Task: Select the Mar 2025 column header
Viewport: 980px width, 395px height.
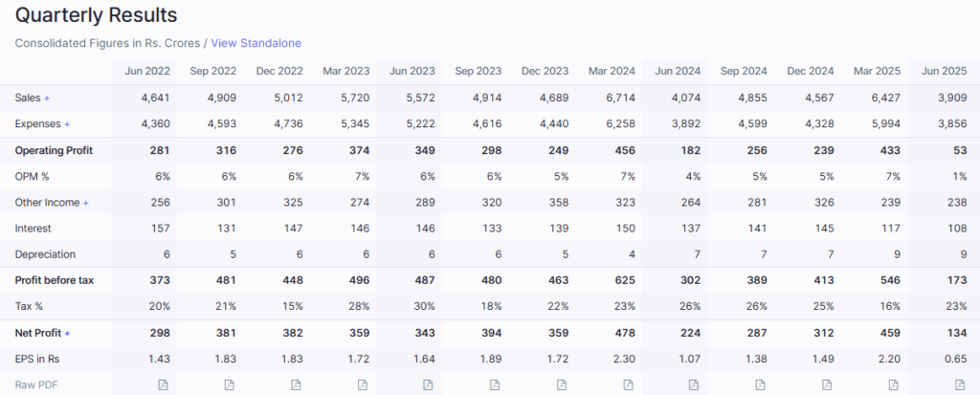Action: pos(878,71)
